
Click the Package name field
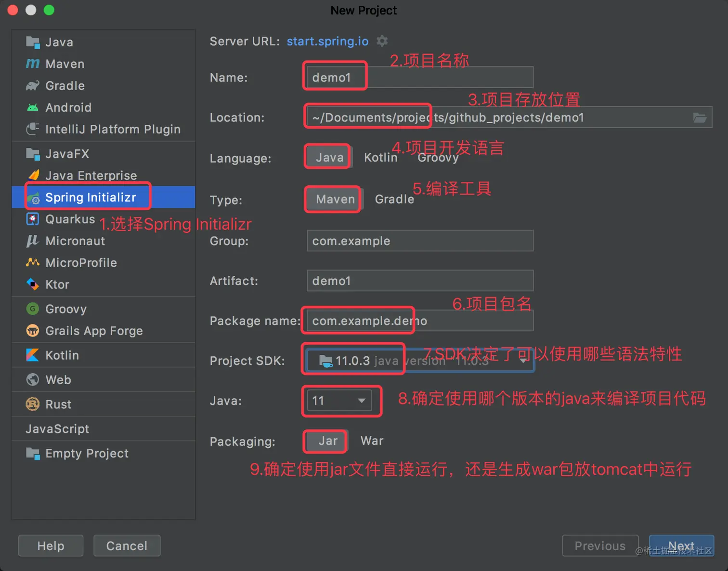420,321
